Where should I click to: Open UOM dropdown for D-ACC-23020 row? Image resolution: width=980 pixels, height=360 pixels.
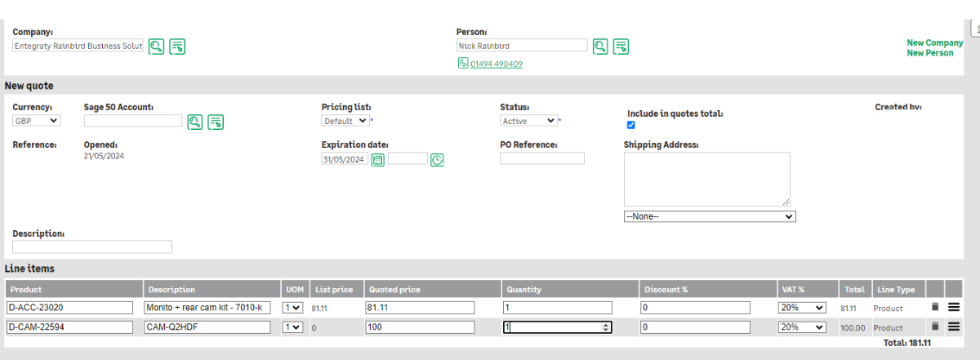292,308
